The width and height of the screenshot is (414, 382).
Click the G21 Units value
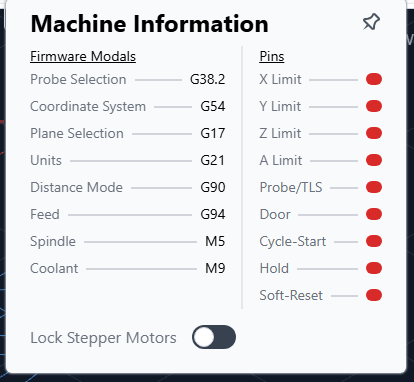pos(212,160)
